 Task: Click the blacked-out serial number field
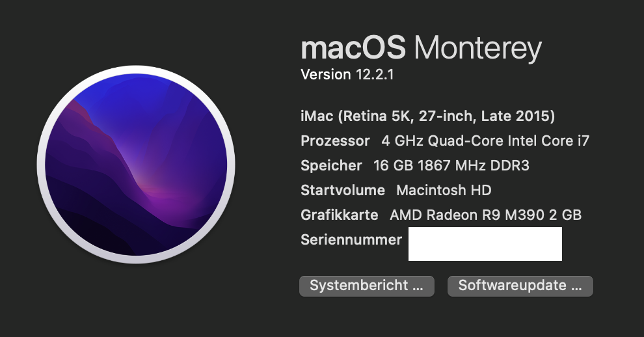(x=485, y=244)
